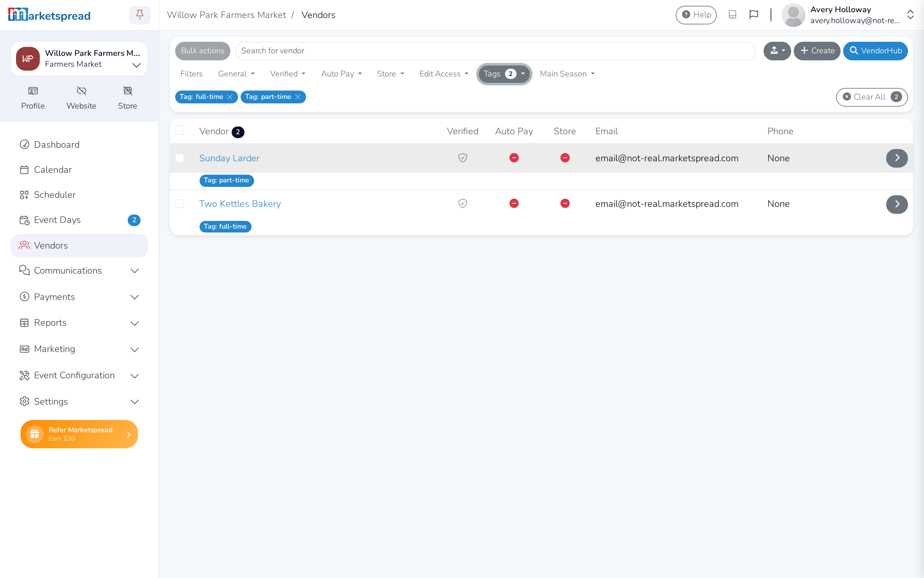The width and height of the screenshot is (924, 578).
Task: Check the select-all vendors checkbox
Action: pos(180,130)
